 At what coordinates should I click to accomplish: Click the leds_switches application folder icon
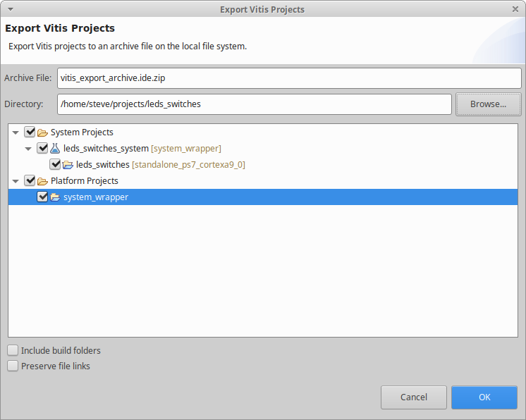(x=68, y=165)
